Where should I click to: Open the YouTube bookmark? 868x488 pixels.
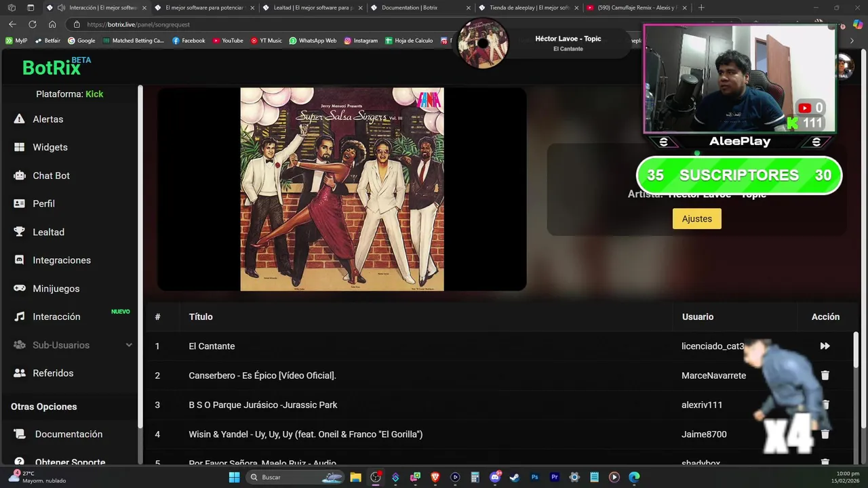click(227, 41)
